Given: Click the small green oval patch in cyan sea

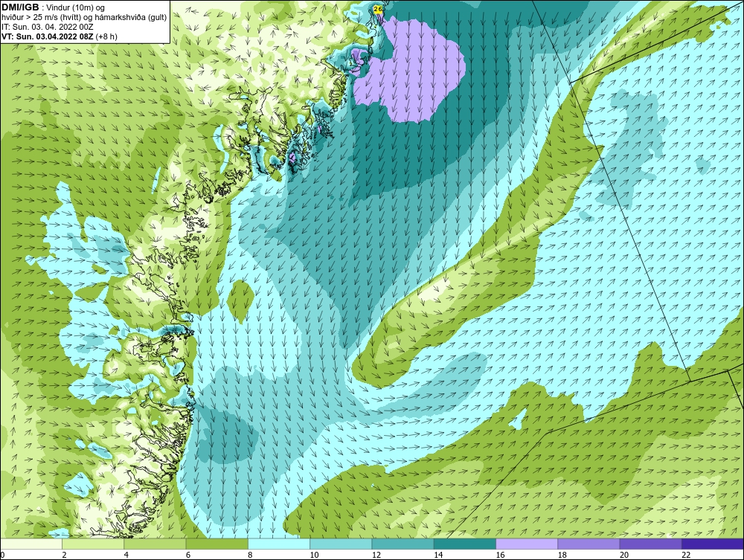Looking at the screenshot, I should click(240, 300).
